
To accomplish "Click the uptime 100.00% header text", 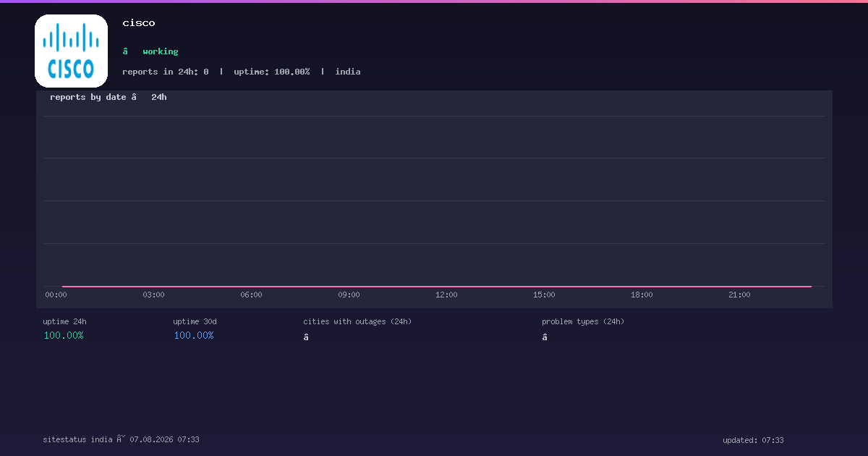I will (272, 72).
